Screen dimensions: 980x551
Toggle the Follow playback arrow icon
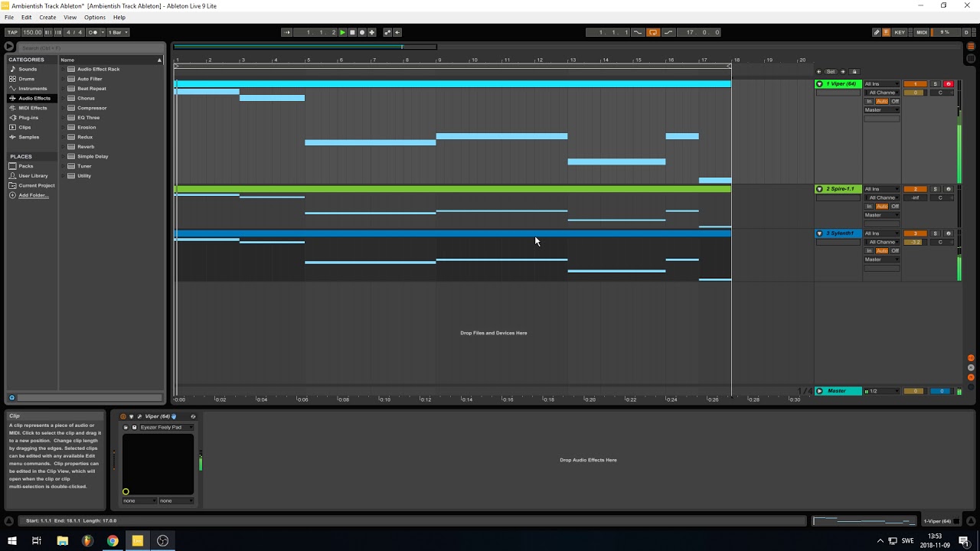(x=287, y=32)
